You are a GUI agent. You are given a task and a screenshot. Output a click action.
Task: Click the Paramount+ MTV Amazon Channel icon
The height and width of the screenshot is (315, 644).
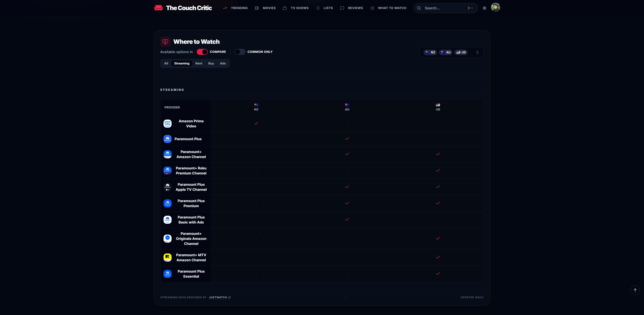pyautogui.click(x=168, y=257)
